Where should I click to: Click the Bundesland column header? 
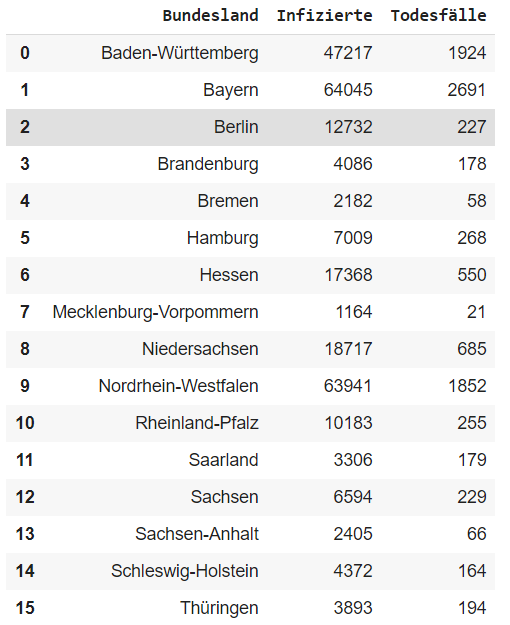point(210,16)
